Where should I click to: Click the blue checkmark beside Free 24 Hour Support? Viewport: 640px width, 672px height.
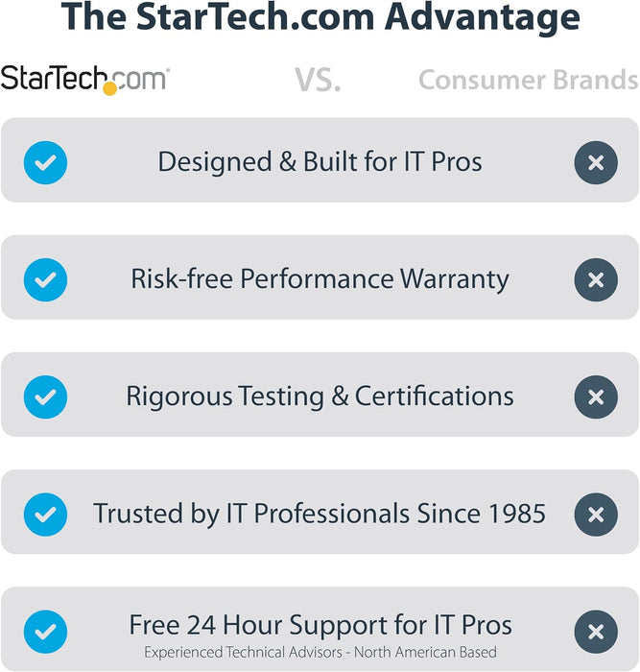(45, 631)
